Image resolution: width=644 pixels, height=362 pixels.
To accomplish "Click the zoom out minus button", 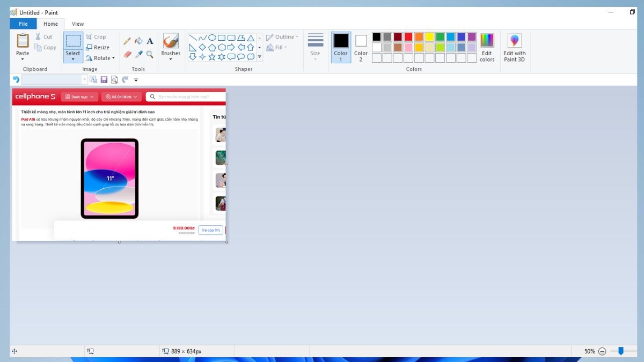I will click(602, 351).
